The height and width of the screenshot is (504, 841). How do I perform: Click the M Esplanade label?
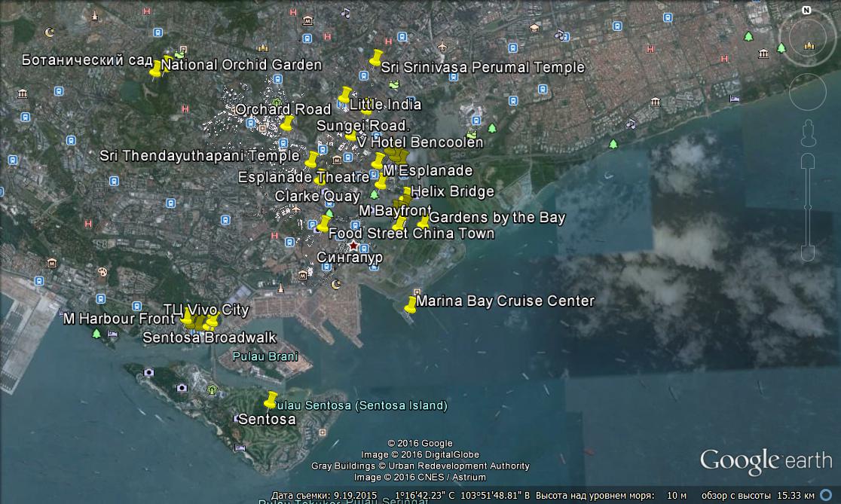(428, 170)
